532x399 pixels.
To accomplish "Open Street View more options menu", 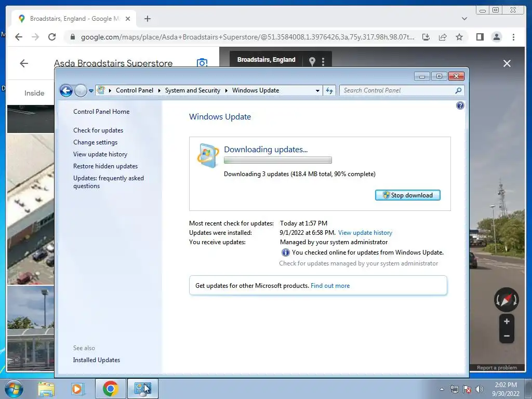I will click(323, 61).
